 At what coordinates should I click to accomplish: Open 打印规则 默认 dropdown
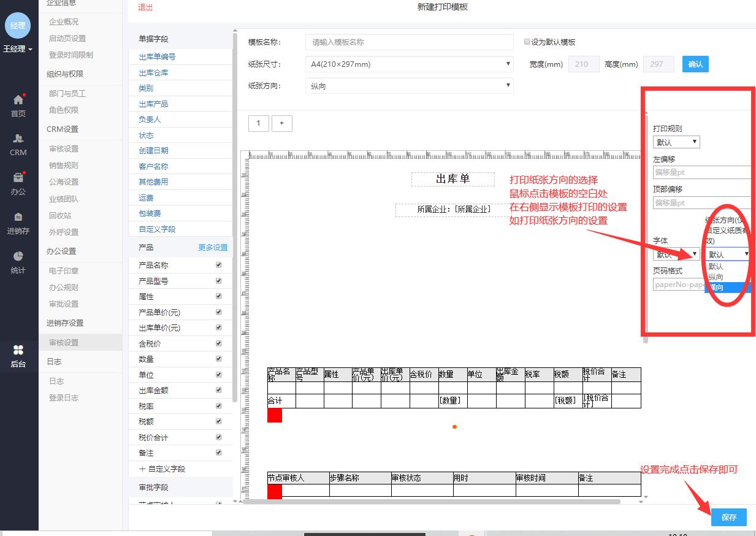click(676, 142)
